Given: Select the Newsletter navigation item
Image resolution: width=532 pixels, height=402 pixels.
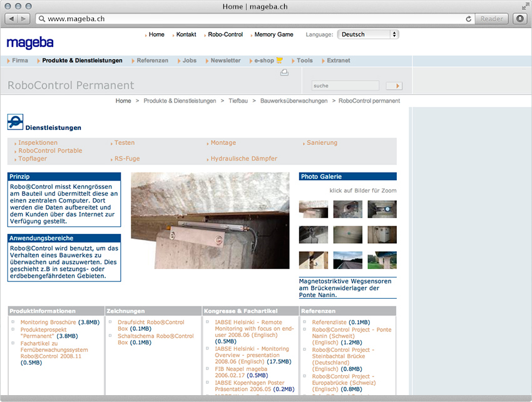Looking at the screenshot, I should 225,61.
